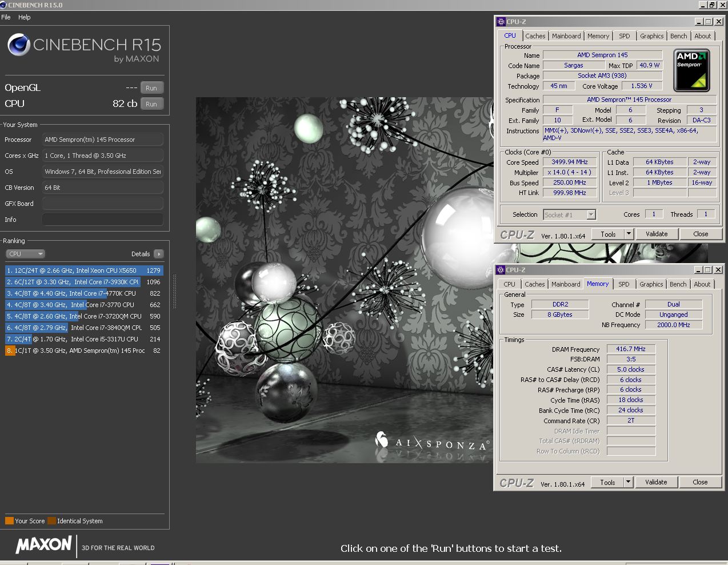This screenshot has height=565, width=728.
Task: Click Tools button in upper CPU-Z window
Action: [x=609, y=234]
